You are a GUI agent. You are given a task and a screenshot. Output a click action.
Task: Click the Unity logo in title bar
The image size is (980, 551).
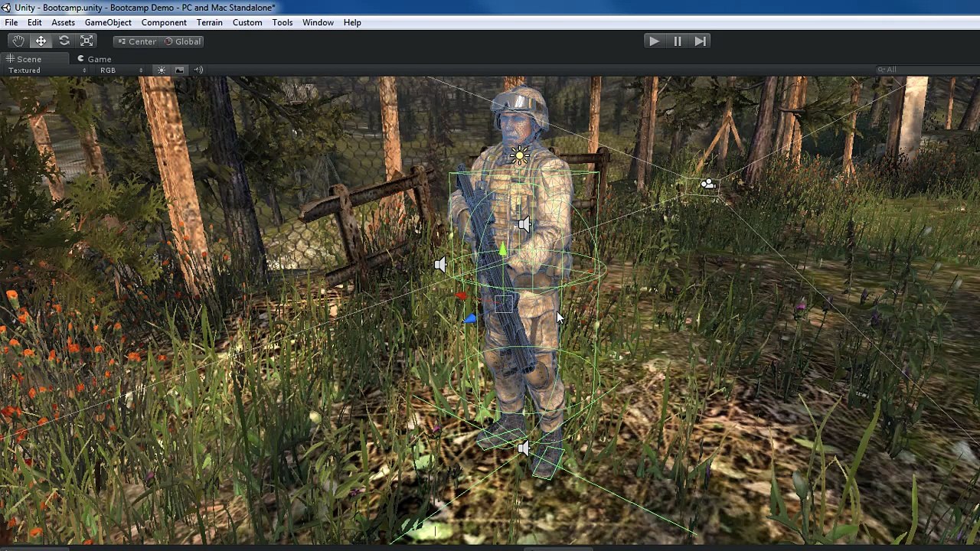(x=7, y=8)
